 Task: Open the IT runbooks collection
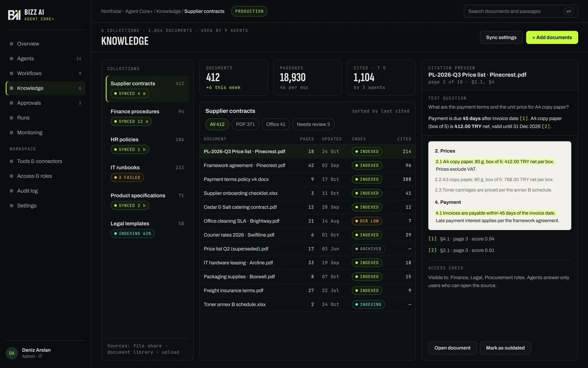[x=147, y=173]
